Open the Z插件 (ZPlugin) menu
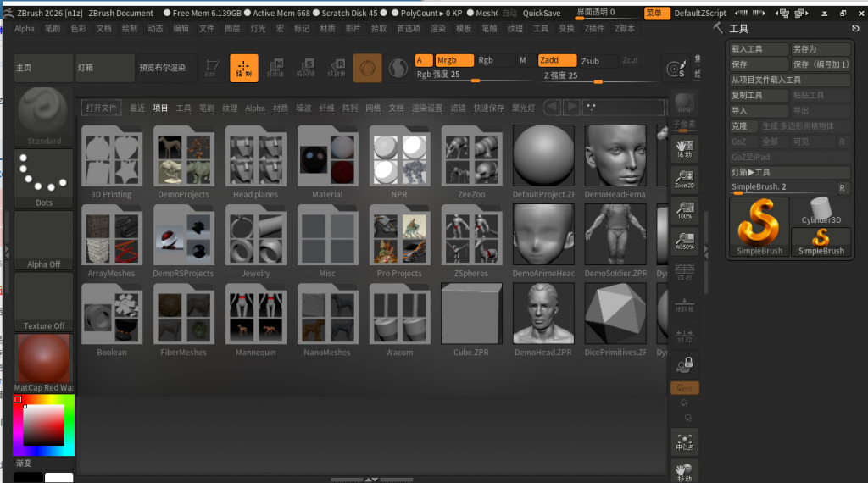 594,28
